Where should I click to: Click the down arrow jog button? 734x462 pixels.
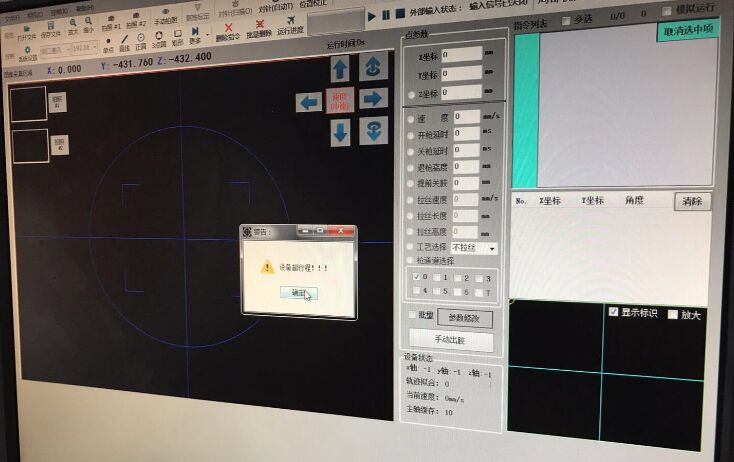click(341, 132)
